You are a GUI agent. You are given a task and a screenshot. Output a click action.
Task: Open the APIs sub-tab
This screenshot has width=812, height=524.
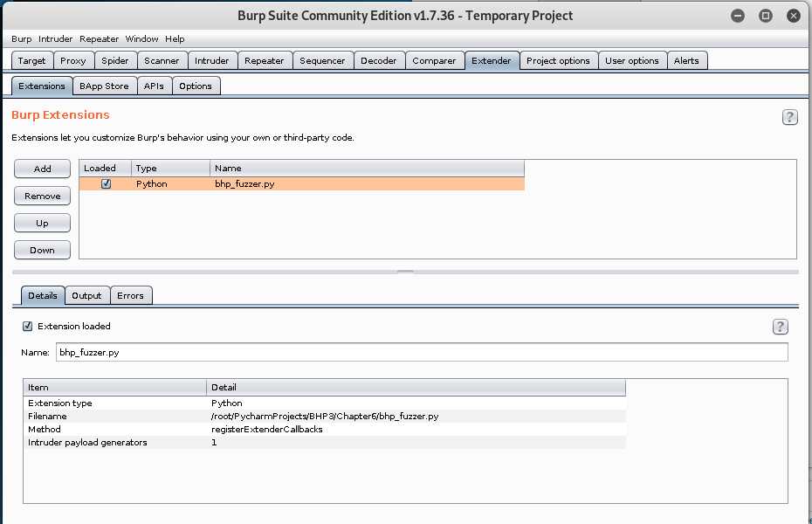(154, 86)
